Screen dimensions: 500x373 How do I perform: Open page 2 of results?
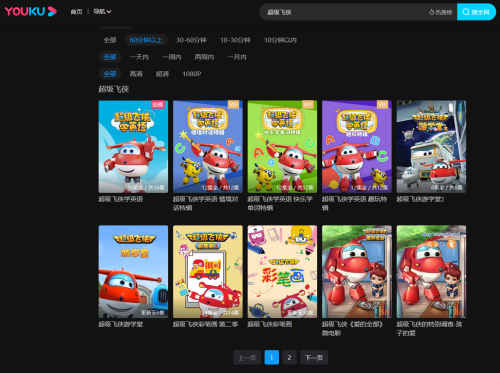click(289, 358)
